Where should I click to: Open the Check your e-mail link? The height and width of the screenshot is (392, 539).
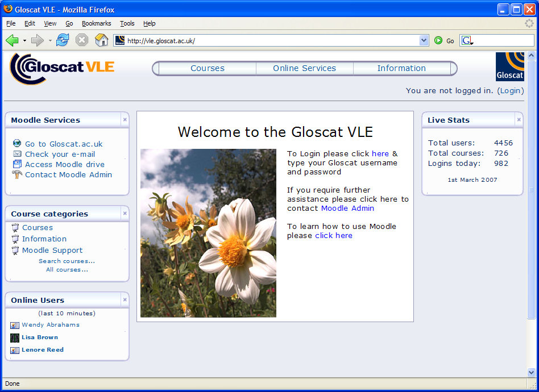coord(60,154)
